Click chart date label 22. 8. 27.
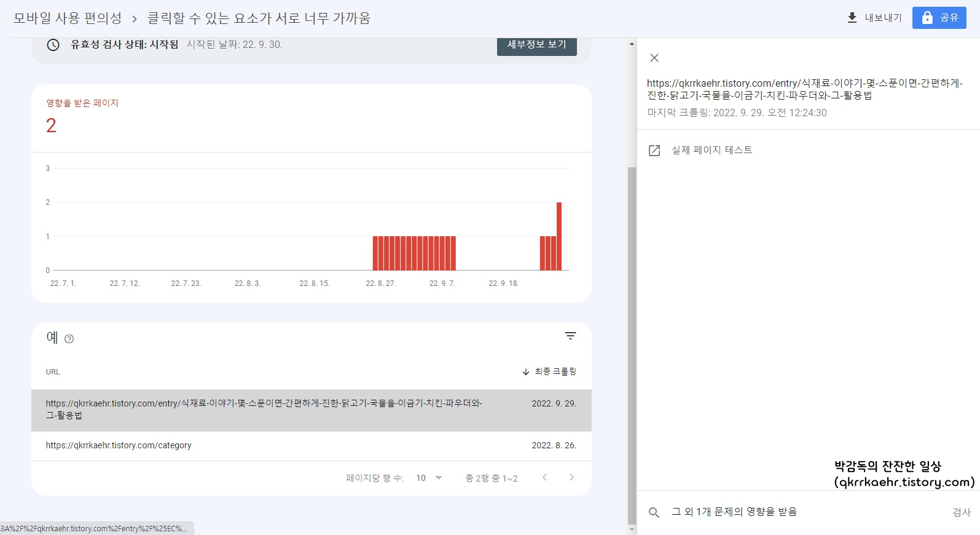980x535 pixels. click(381, 283)
